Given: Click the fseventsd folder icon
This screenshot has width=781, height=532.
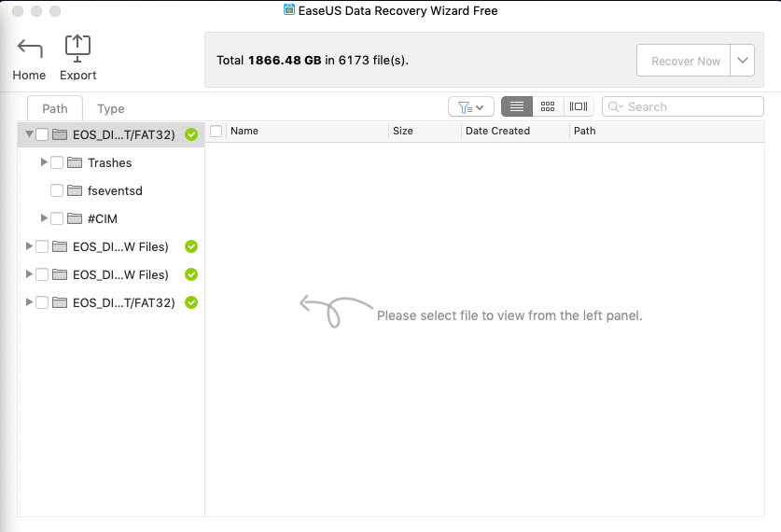Looking at the screenshot, I should click(x=75, y=190).
